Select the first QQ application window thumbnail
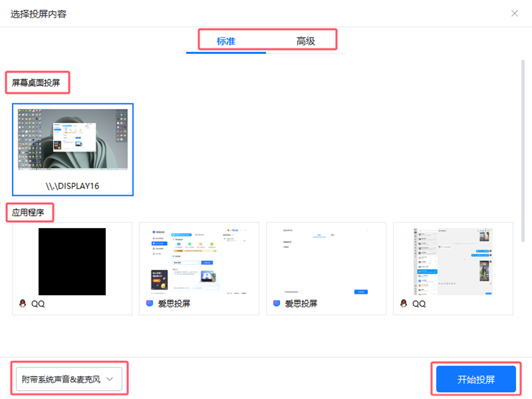Screen dimensions: 532x399 click(72, 262)
